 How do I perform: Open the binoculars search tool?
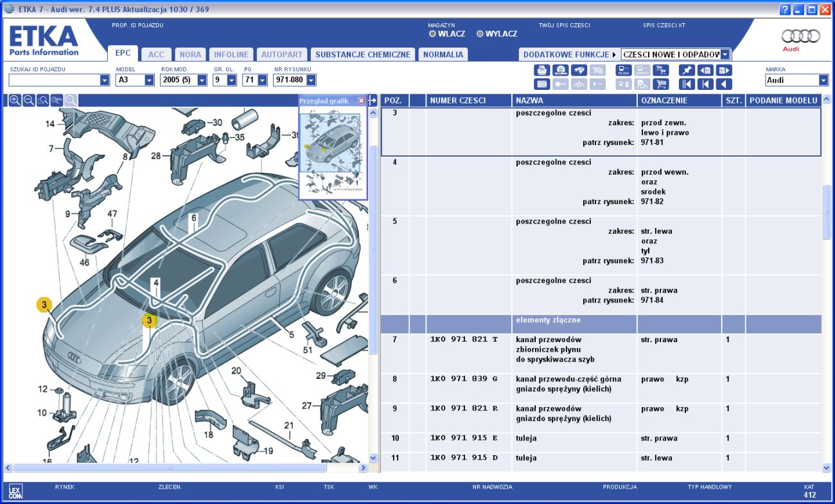coord(579,70)
